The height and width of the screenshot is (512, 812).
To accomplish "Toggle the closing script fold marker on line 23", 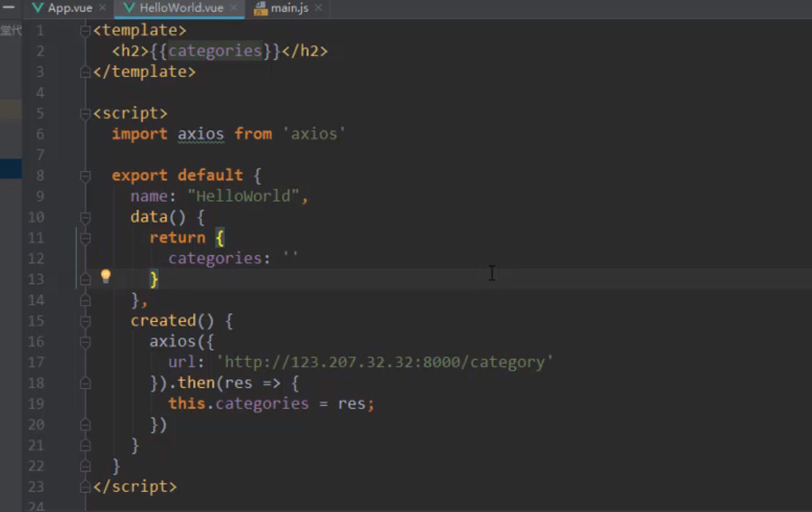I will (85, 487).
